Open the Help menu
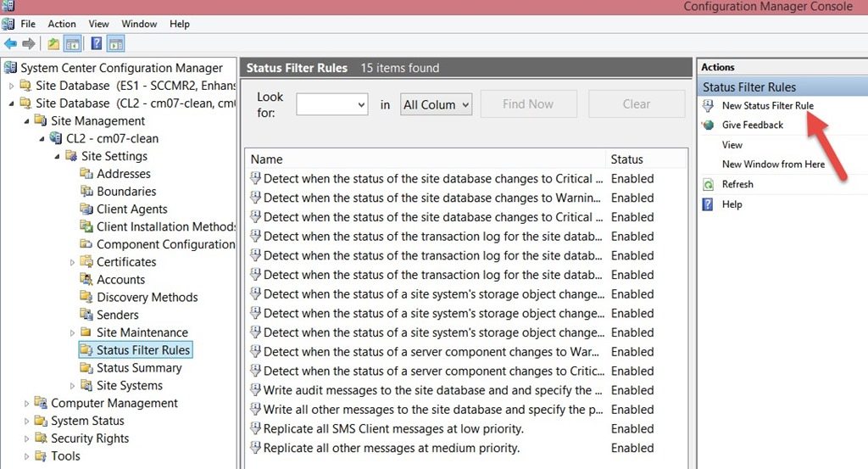Screen dimensions: 868x469 [180, 24]
